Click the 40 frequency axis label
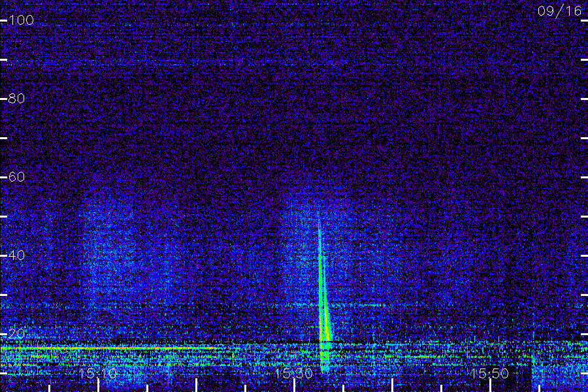Viewport: 588px width, 392px height. click(16, 255)
